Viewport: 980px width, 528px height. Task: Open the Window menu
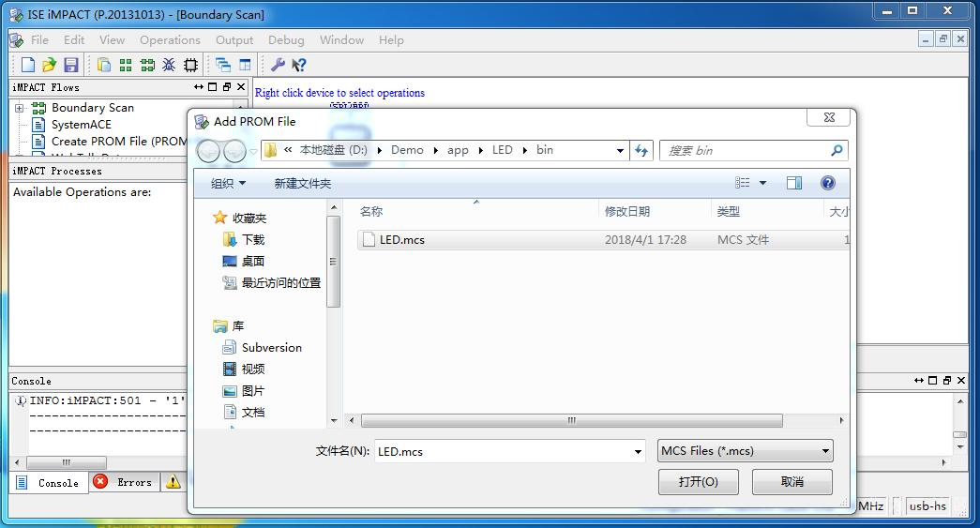point(342,40)
